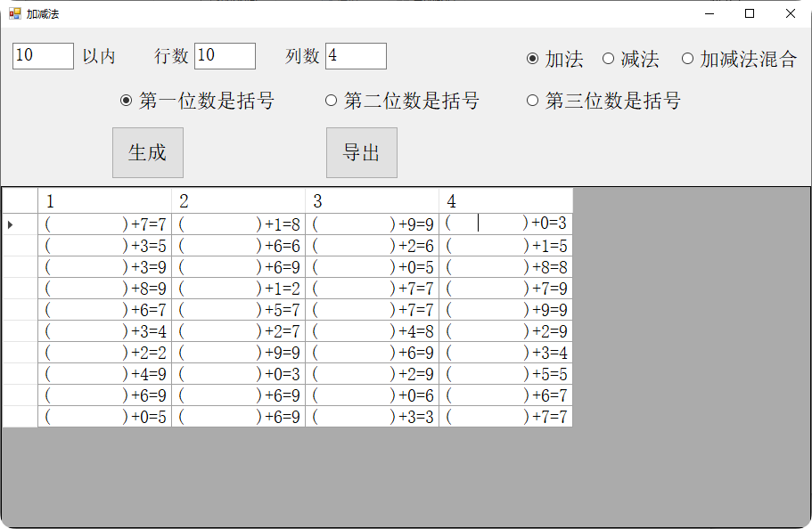Select 第二位数是括号 radio option
Viewport: 812px width, 529px height.
(x=332, y=101)
